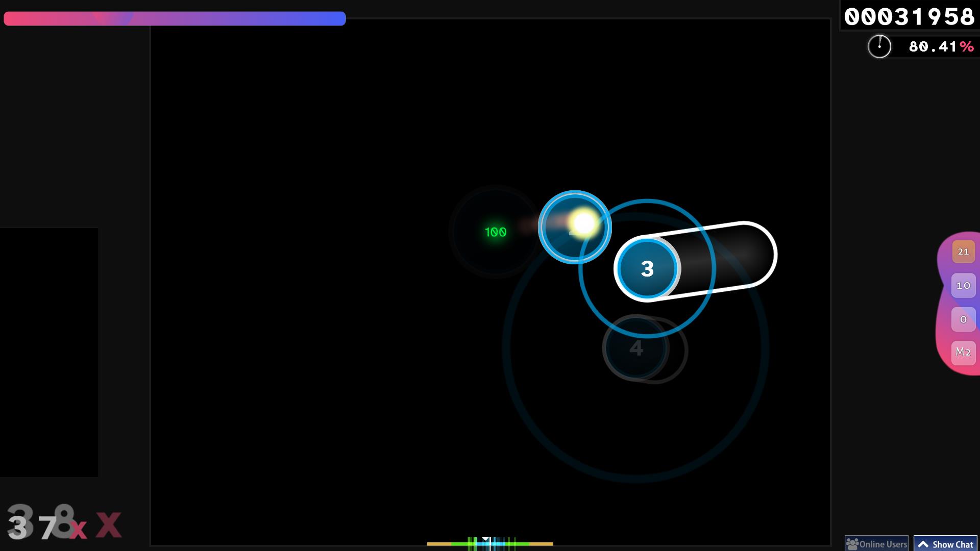Click the key counter showing 10
This screenshot has width=980, height=551.
pyautogui.click(x=963, y=286)
